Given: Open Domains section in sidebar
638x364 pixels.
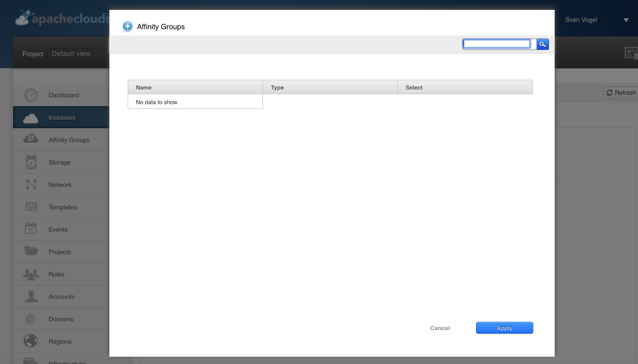Looking at the screenshot, I should click(x=61, y=319).
